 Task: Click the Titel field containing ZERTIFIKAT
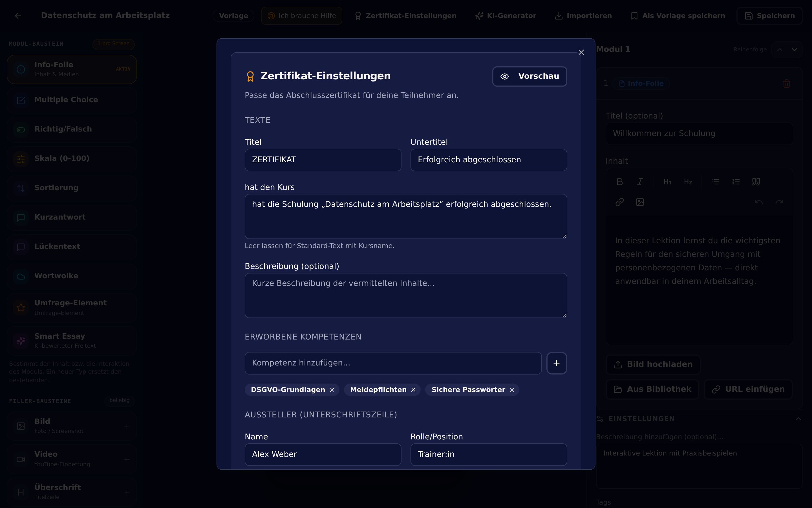(x=323, y=160)
